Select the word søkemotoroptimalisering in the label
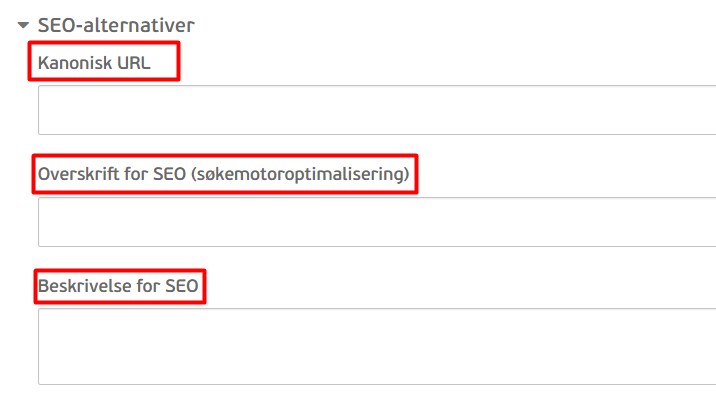This screenshot has width=716, height=415. point(300,174)
